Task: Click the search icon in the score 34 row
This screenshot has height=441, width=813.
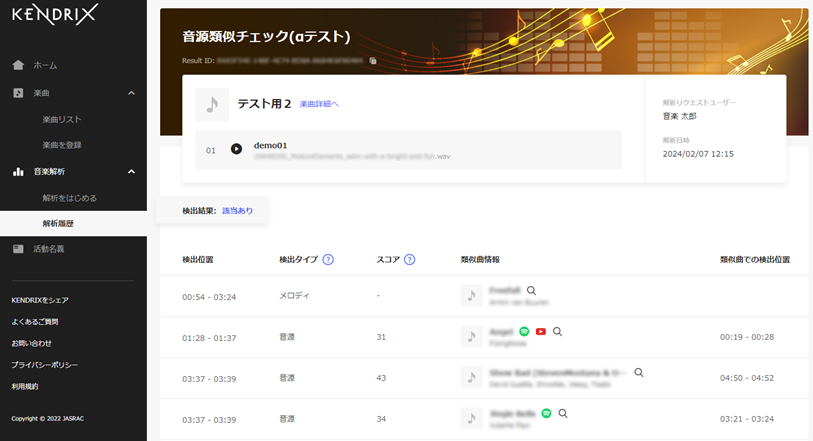Action: point(564,413)
